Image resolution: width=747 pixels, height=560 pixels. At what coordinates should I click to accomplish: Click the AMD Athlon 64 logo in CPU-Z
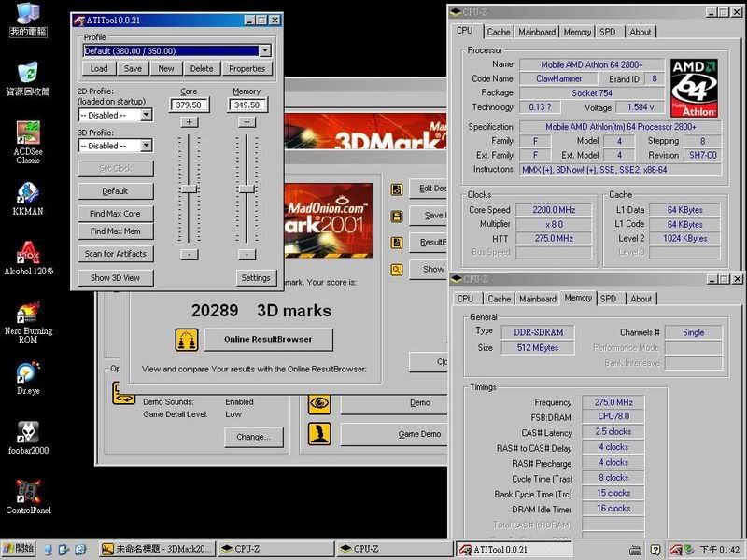[x=694, y=88]
